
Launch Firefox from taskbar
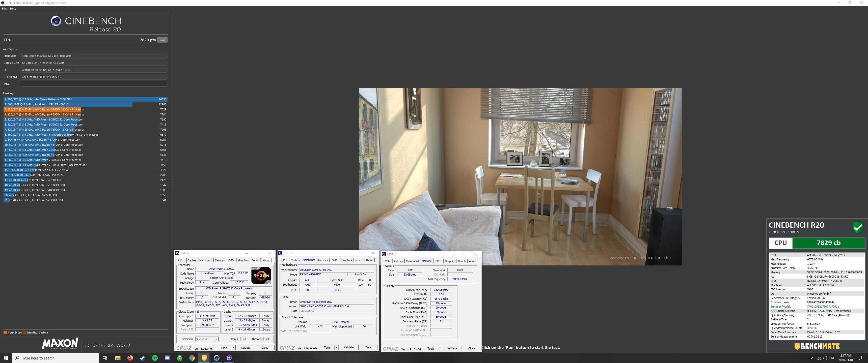pyautogui.click(x=130, y=358)
